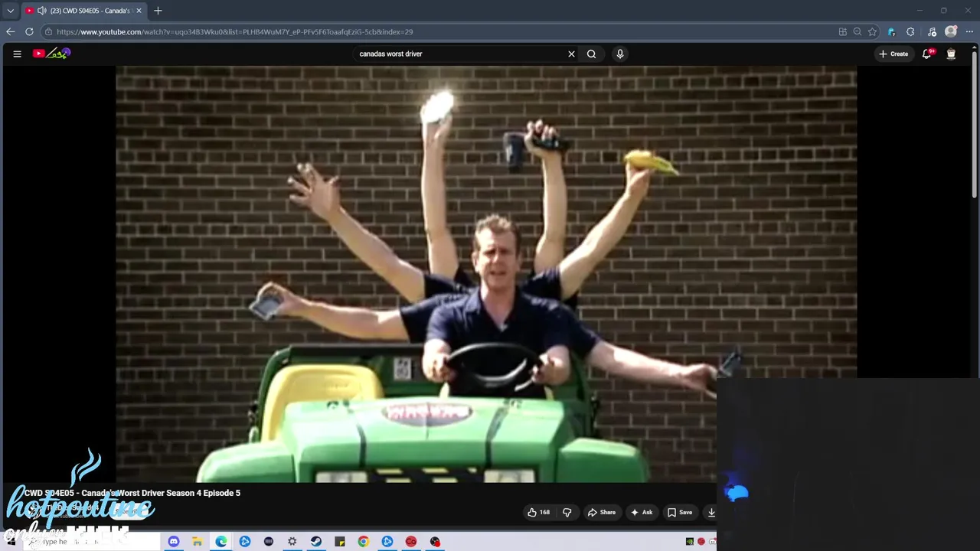Click the video player to pause

pos(486,274)
